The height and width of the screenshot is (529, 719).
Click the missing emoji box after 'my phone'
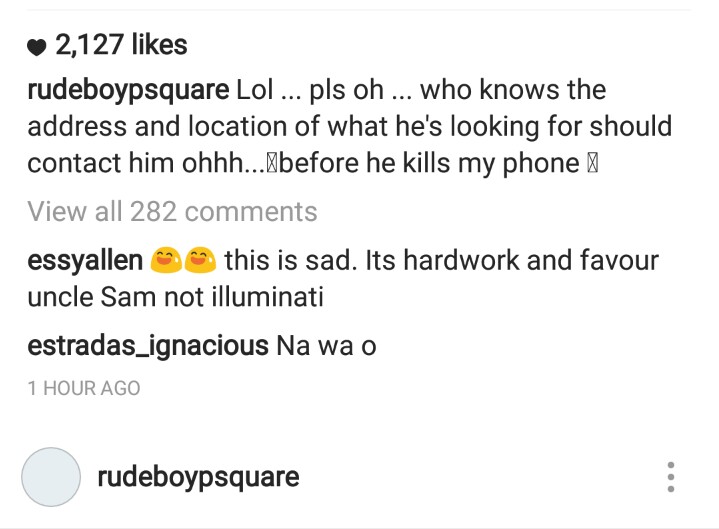tap(592, 164)
